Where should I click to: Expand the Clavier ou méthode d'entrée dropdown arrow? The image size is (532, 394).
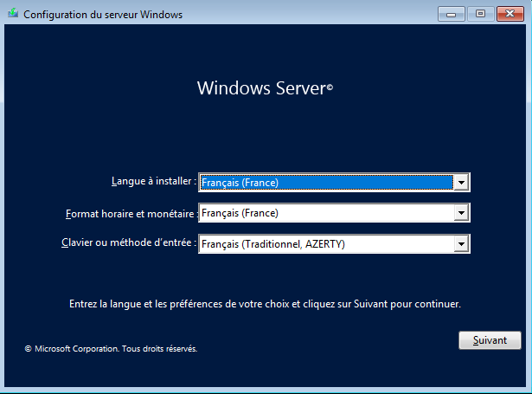pyautogui.click(x=462, y=245)
